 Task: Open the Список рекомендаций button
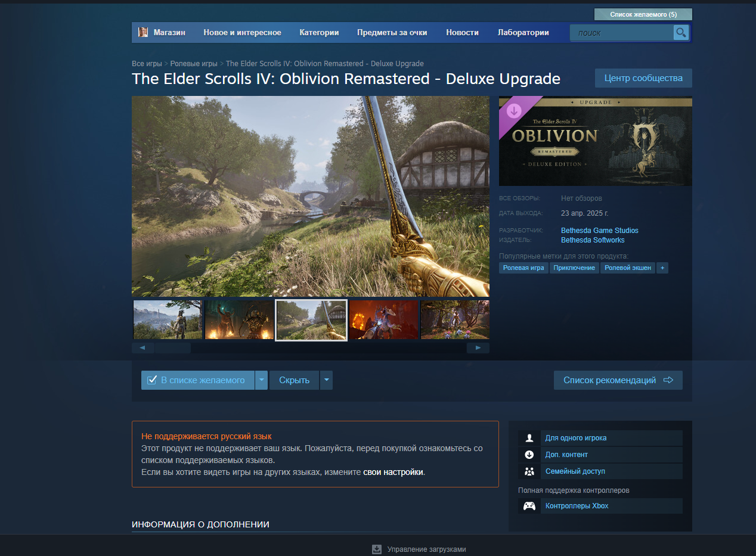(x=618, y=380)
